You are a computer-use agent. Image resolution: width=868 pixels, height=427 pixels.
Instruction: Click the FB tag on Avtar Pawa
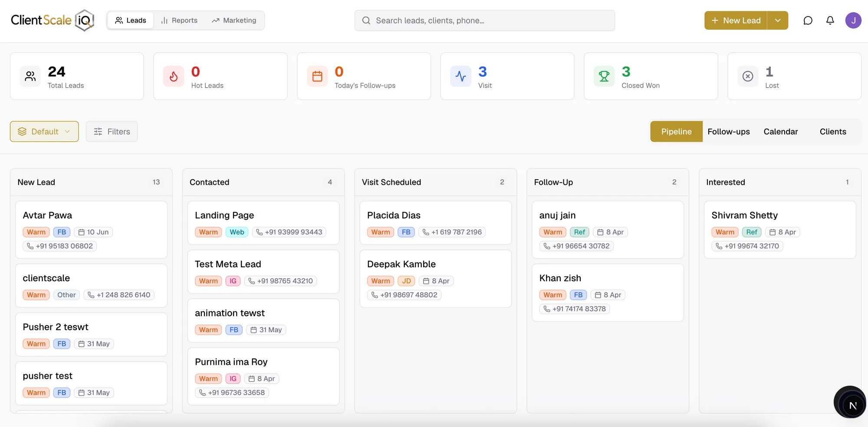(62, 232)
